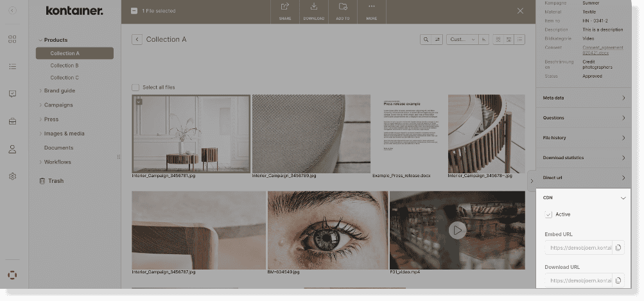Open the settings gear in left rail
The image size is (644, 301).
click(12, 176)
